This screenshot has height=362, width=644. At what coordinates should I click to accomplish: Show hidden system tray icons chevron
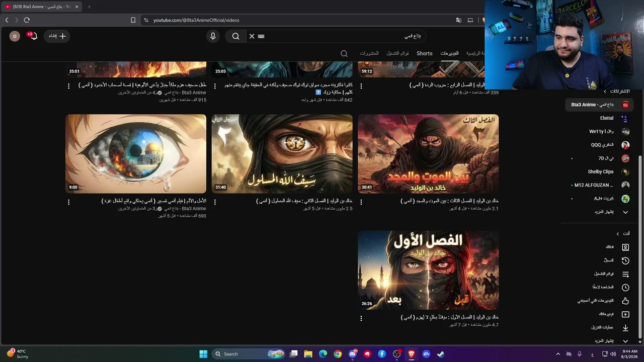558,354
